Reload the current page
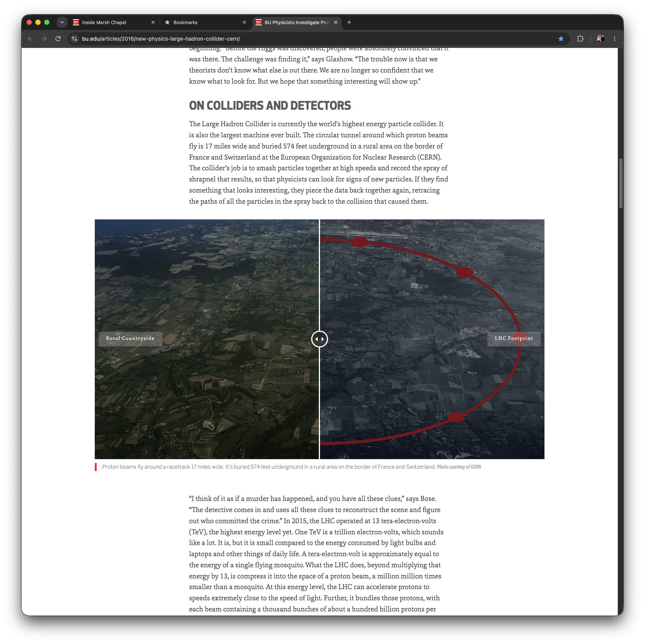 (x=58, y=39)
